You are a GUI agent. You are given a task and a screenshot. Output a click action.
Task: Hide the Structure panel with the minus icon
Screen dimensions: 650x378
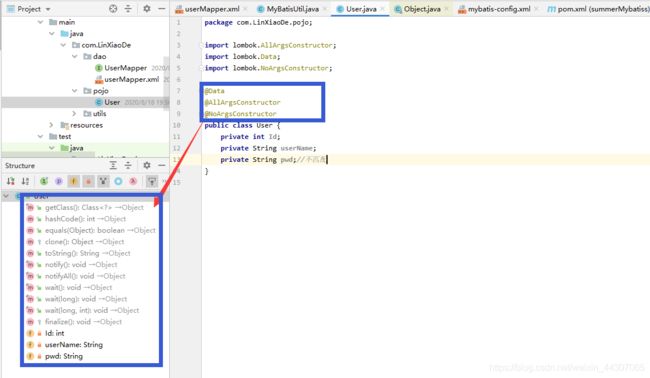pos(161,165)
